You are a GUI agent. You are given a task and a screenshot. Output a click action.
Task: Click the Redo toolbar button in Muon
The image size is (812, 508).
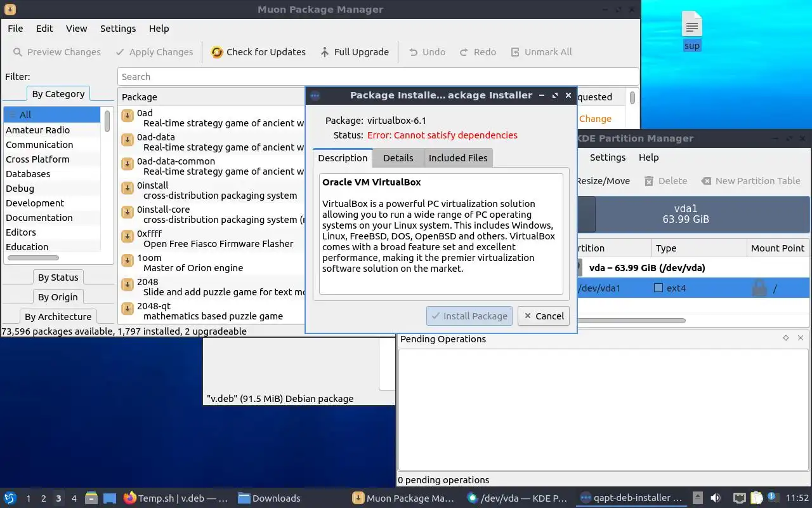(478, 52)
